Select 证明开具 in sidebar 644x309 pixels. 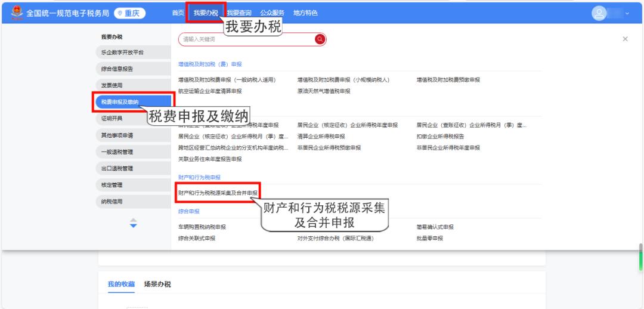[133, 119]
